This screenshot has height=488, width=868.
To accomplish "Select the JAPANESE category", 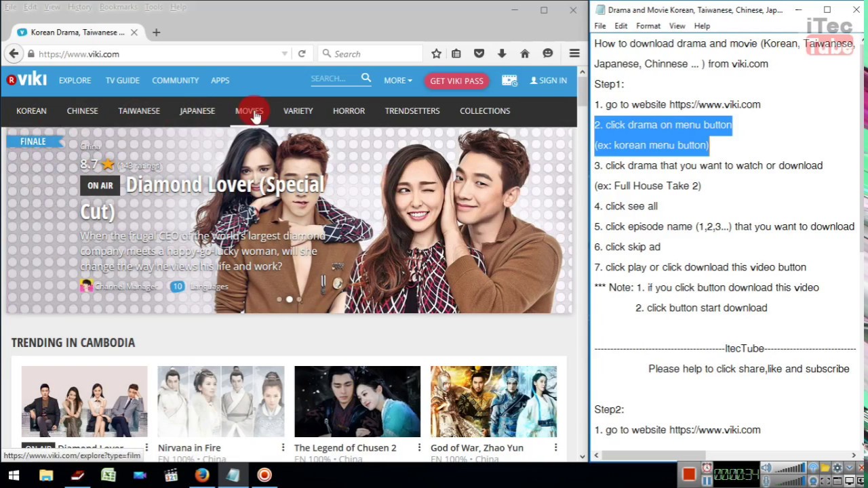I will 197,110.
